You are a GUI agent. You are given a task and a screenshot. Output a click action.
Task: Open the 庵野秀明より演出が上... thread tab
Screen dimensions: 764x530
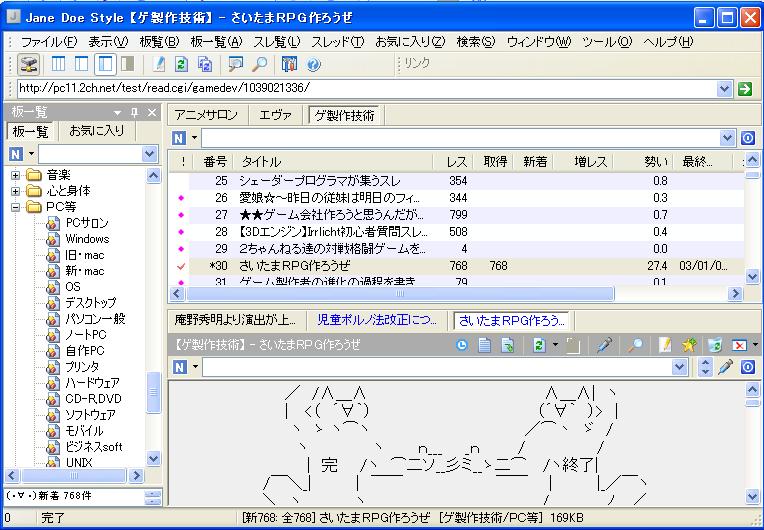235,321
